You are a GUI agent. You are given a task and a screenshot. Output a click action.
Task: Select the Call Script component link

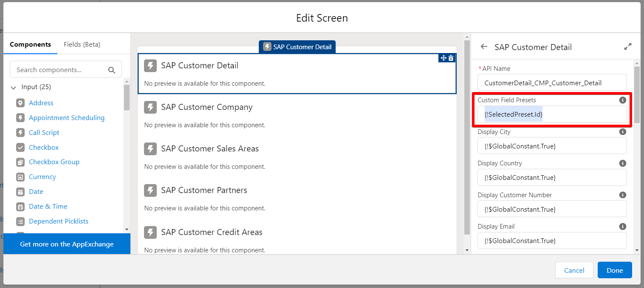[x=44, y=133]
